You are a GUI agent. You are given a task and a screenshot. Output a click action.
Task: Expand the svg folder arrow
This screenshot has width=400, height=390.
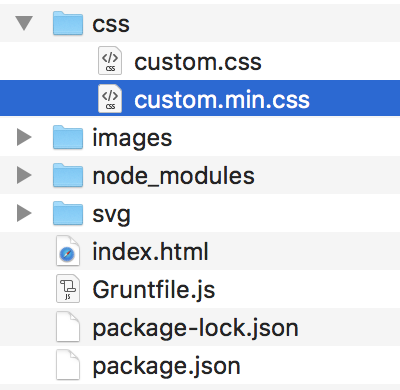point(24,213)
